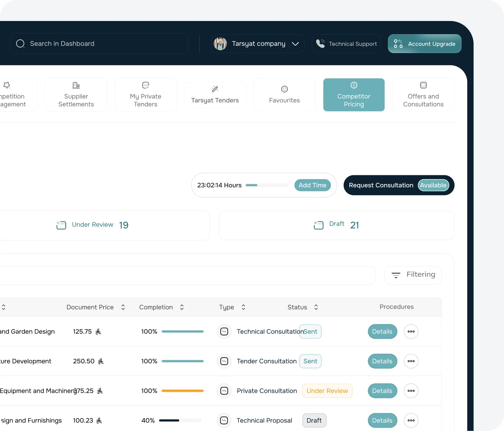Open the Tarsyat Tenders tab
The height and width of the screenshot is (431, 504).
click(215, 95)
